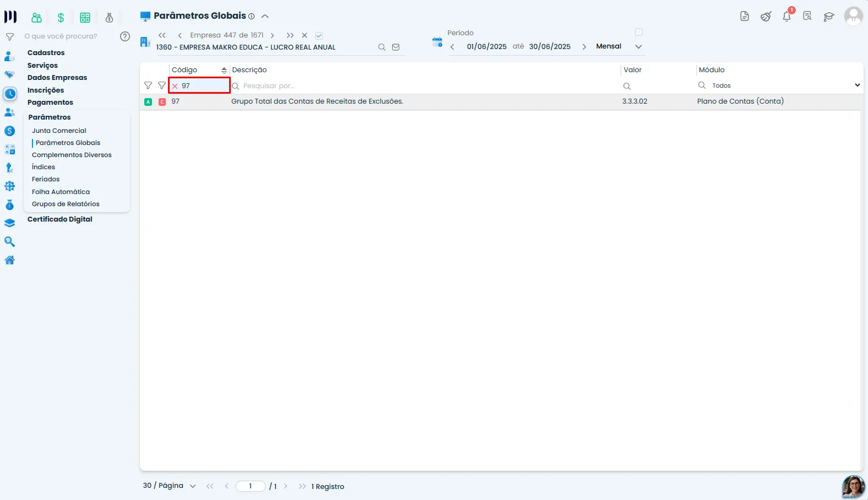Open the 30 / Página page size dropdown
868x500 pixels.
tap(170, 486)
